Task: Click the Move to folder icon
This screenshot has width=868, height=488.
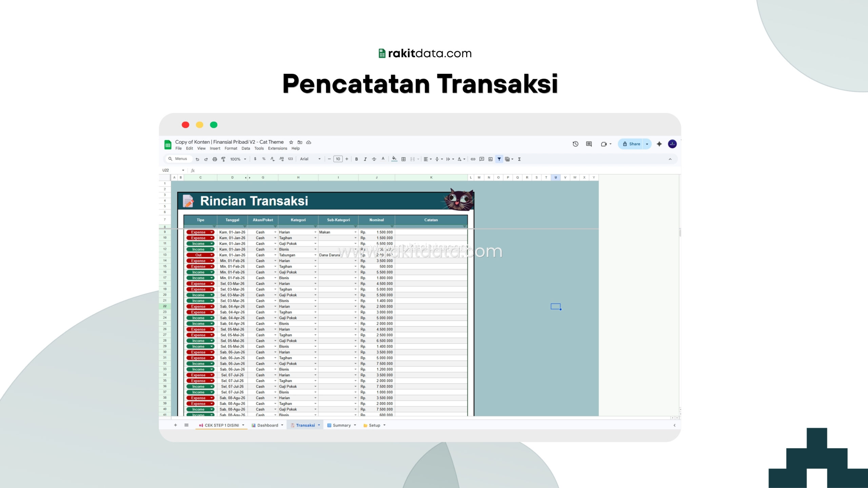Action: 300,142
